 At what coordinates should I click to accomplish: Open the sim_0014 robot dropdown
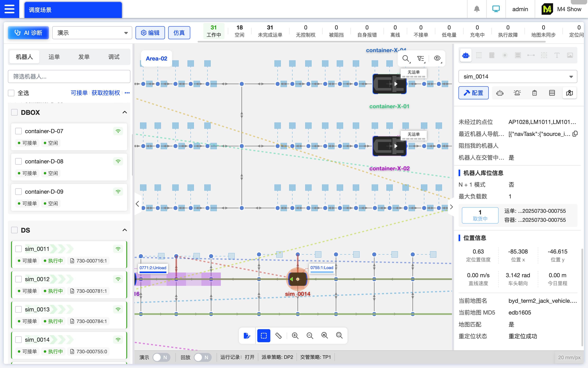click(x=518, y=77)
